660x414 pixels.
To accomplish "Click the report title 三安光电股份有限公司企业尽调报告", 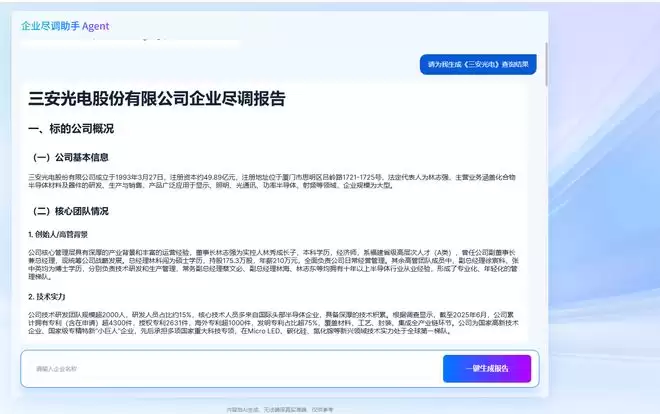I will (x=157, y=99).
